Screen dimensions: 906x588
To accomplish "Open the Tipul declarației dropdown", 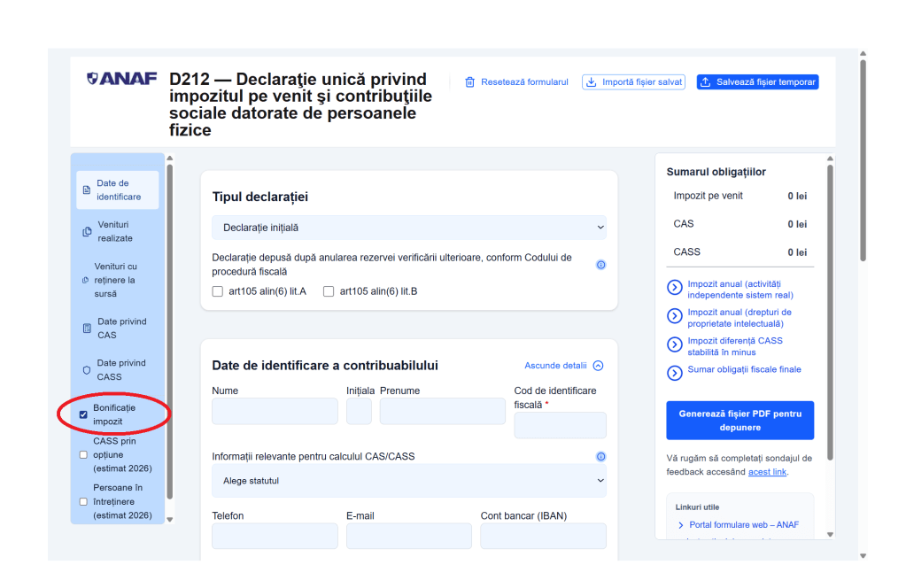I will (408, 227).
